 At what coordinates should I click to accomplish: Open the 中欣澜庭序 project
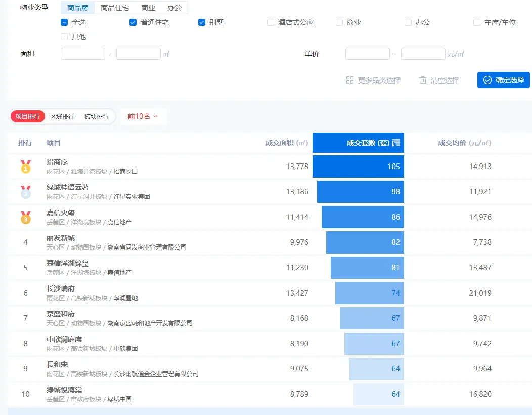[64, 339]
